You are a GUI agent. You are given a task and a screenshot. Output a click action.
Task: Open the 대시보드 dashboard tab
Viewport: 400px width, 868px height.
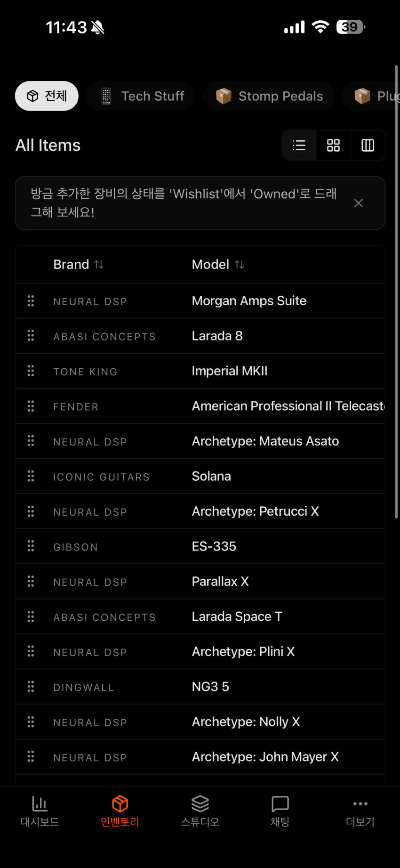click(x=40, y=811)
